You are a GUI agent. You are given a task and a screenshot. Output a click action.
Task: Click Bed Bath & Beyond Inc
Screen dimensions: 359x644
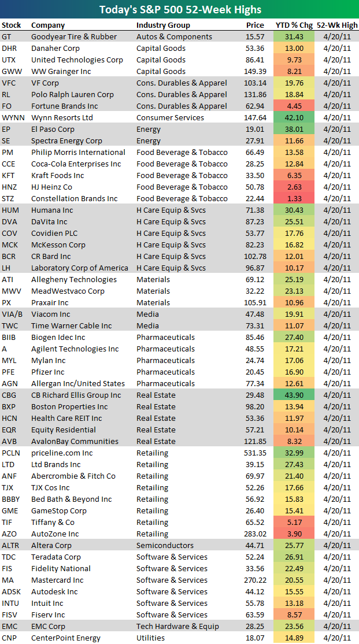click(72, 498)
